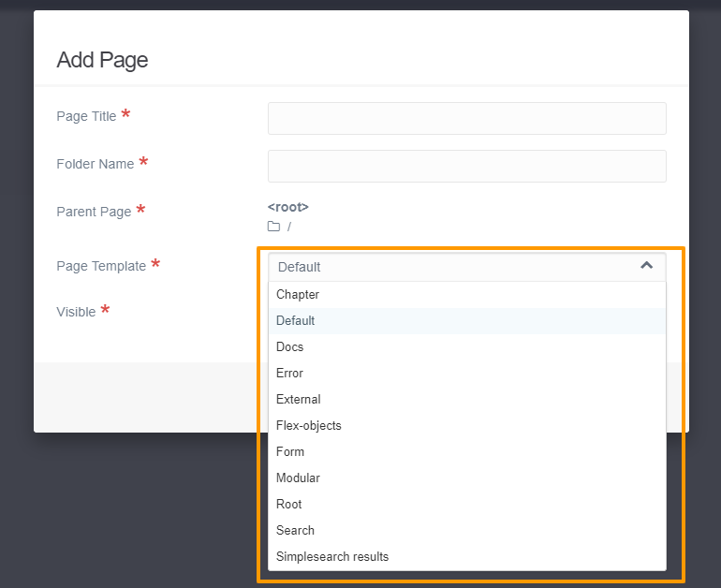
Task: Pick the External template option
Action: point(466,400)
